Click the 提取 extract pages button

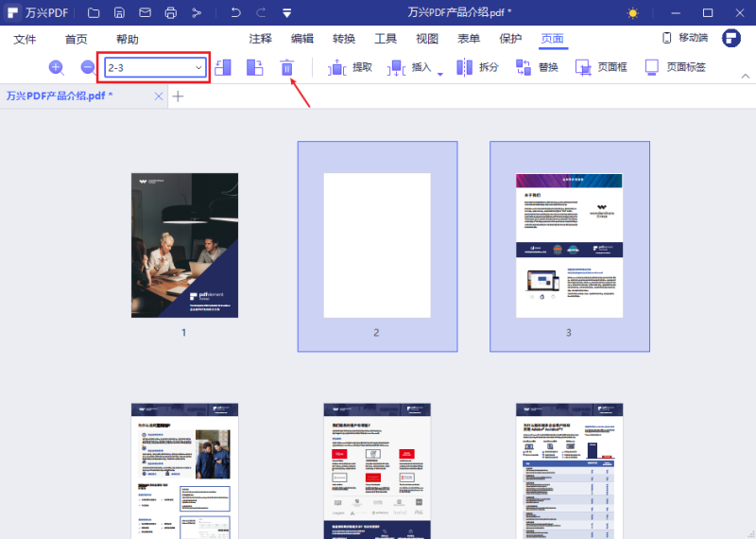(350, 67)
